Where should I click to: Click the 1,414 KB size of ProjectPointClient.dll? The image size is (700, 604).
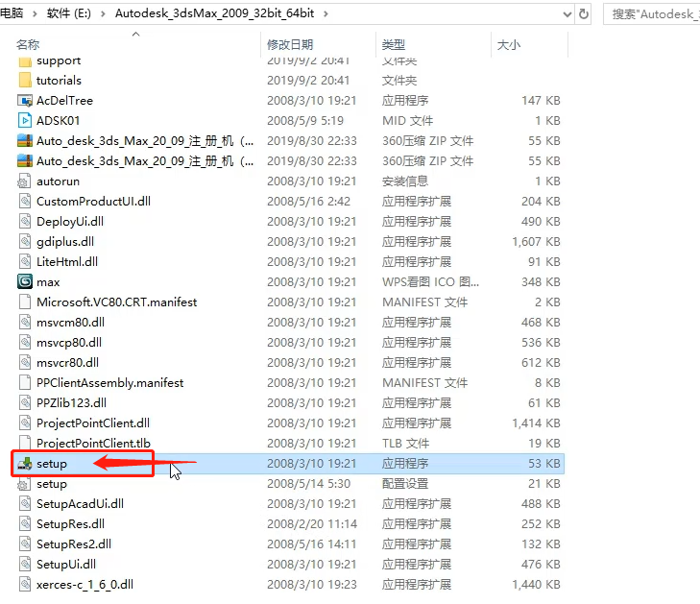coord(536,423)
